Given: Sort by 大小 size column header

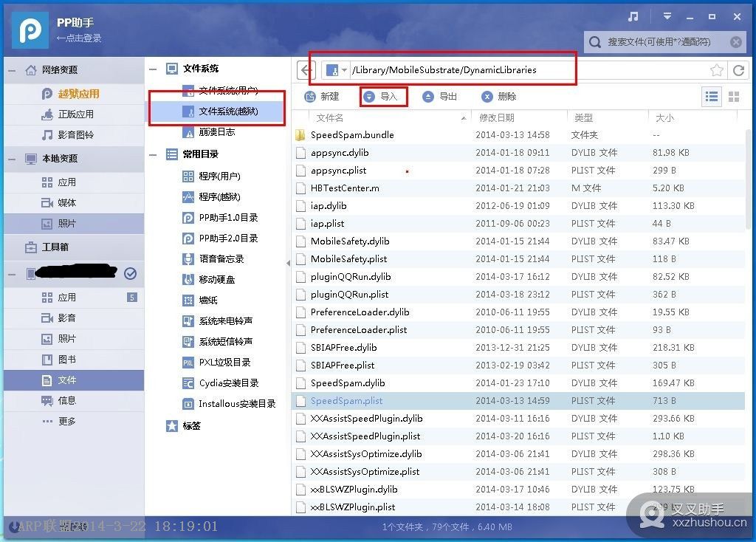Looking at the screenshot, I should pyautogui.click(x=665, y=117).
